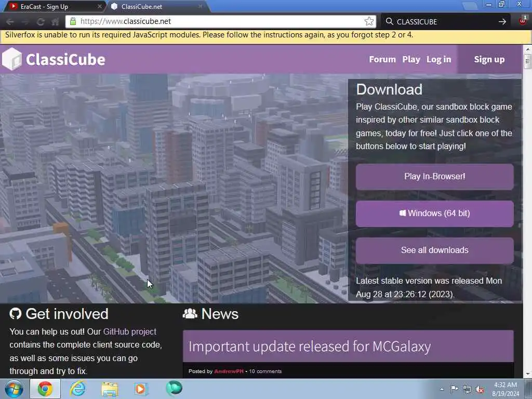Screen dimensions: 532x399
Task: Click the GitHub icon beside Get involved
Action: pos(15,313)
